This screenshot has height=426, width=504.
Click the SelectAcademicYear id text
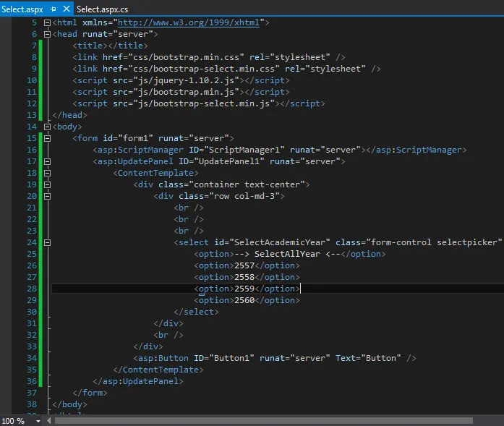(x=280, y=242)
